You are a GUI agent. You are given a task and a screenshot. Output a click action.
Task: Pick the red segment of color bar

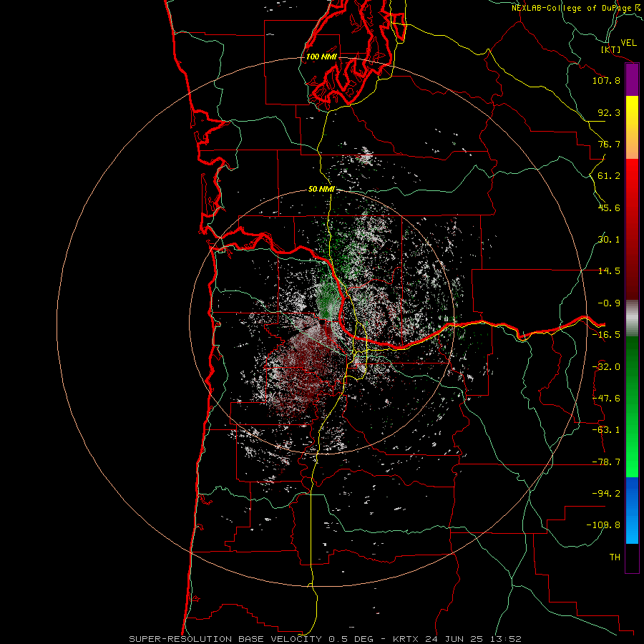tap(632, 229)
